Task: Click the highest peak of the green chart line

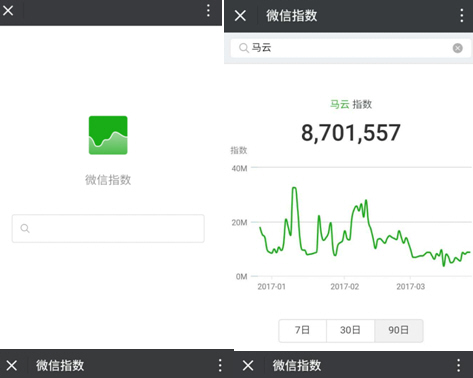Action: pos(294,188)
